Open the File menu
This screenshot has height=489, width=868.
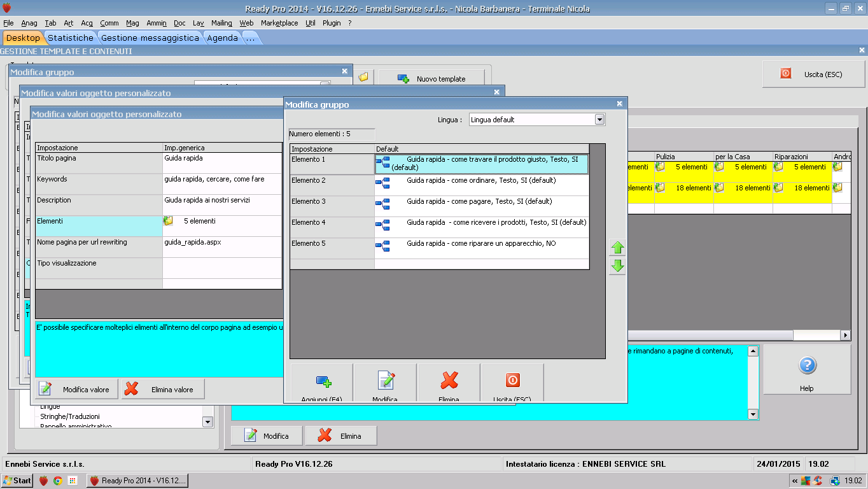pos(8,23)
